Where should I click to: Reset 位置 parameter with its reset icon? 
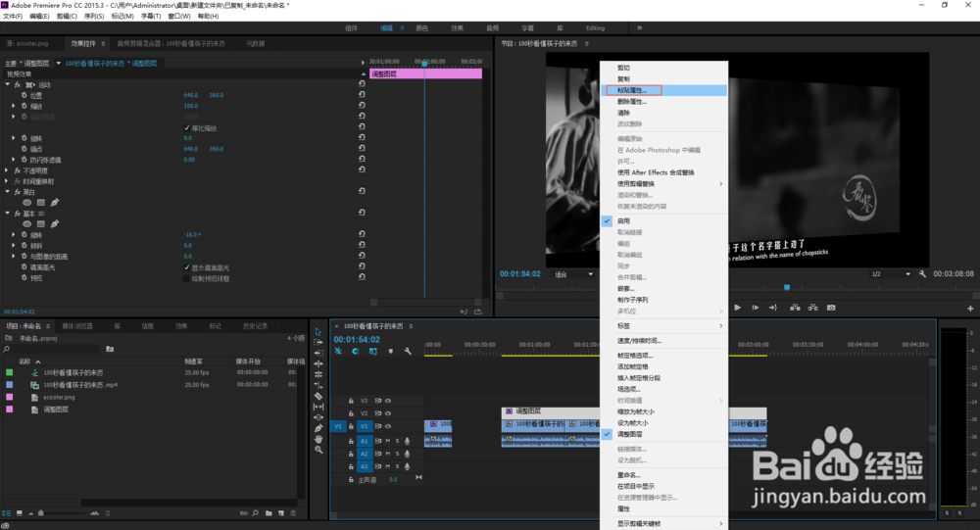tap(362, 94)
